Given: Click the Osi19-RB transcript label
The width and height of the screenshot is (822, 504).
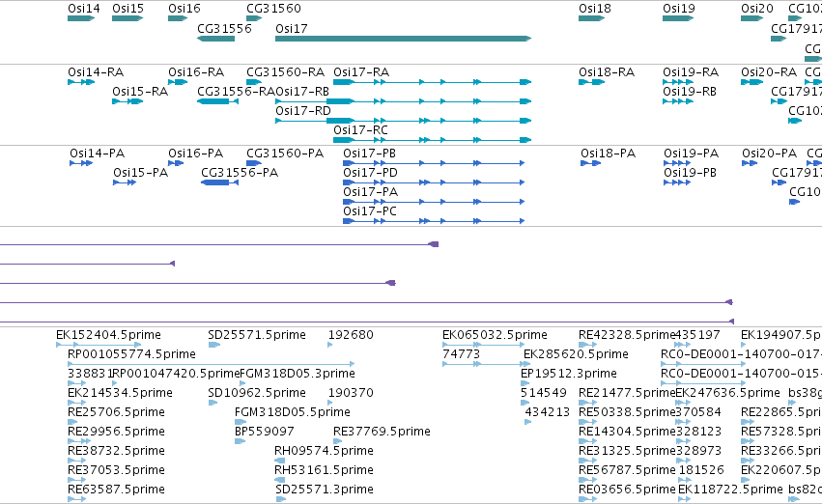Looking at the screenshot, I should point(690,91).
